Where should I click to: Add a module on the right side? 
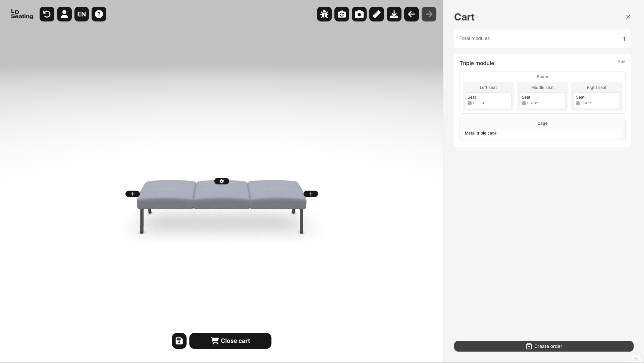pyautogui.click(x=311, y=194)
